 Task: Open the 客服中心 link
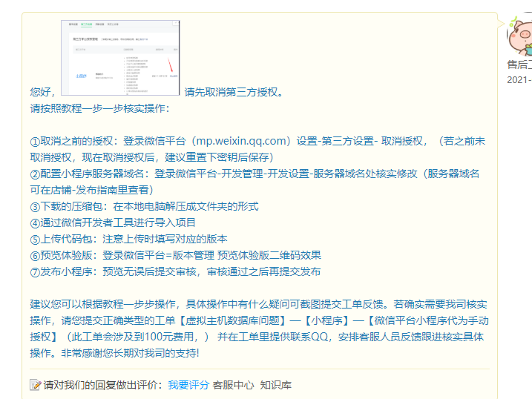click(x=233, y=385)
